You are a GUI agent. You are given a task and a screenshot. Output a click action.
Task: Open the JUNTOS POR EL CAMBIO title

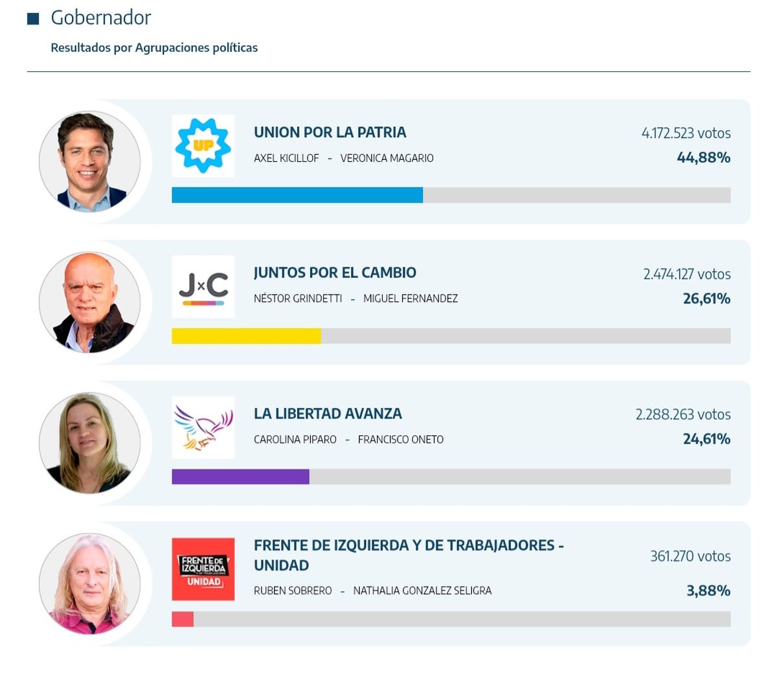(x=335, y=273)
